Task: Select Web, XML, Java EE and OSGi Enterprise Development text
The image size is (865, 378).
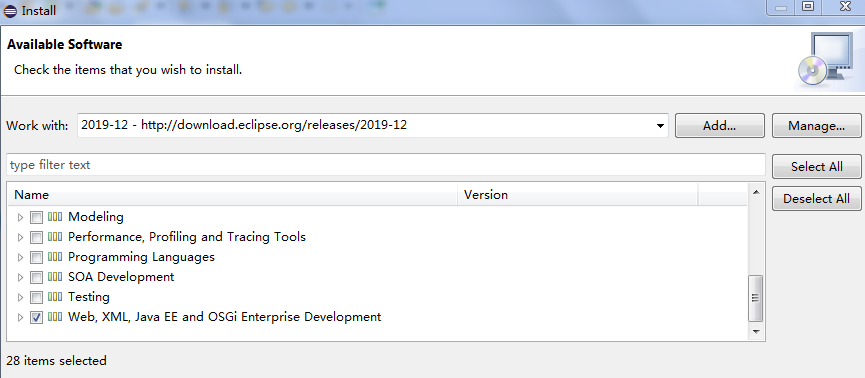Action: click(x=225, y=317)
